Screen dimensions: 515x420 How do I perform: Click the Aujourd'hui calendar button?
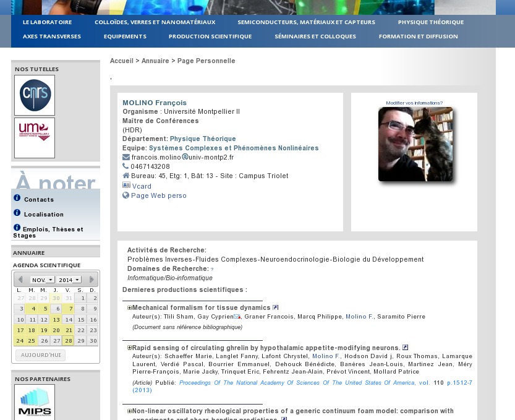(x=40, y=355)
